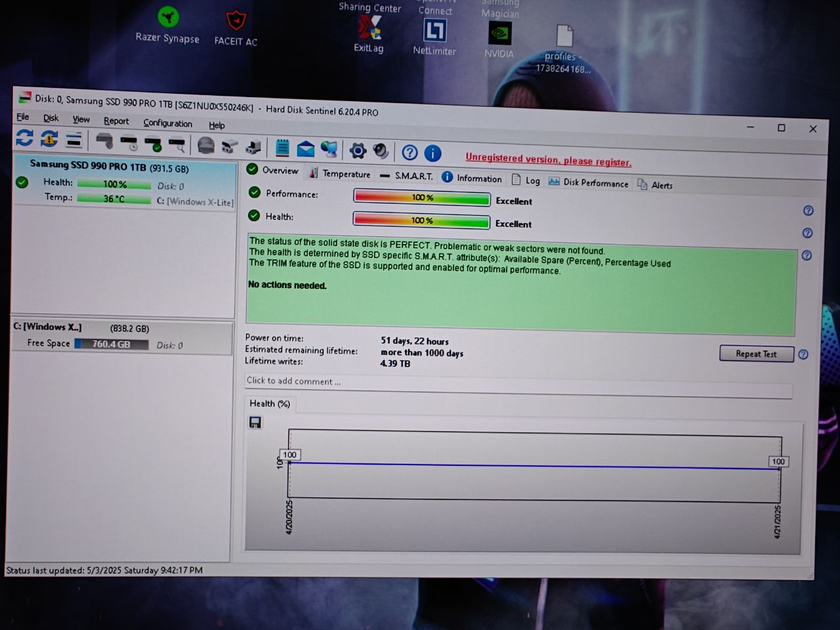Viewport: 840px width, 630px height.
Task: Open the Disk menu
Action: pos(51,118)
